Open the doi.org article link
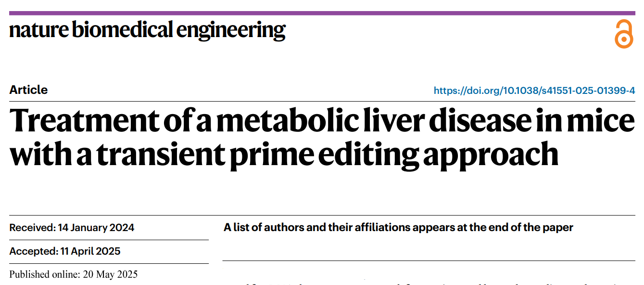 tap(534, 91)
